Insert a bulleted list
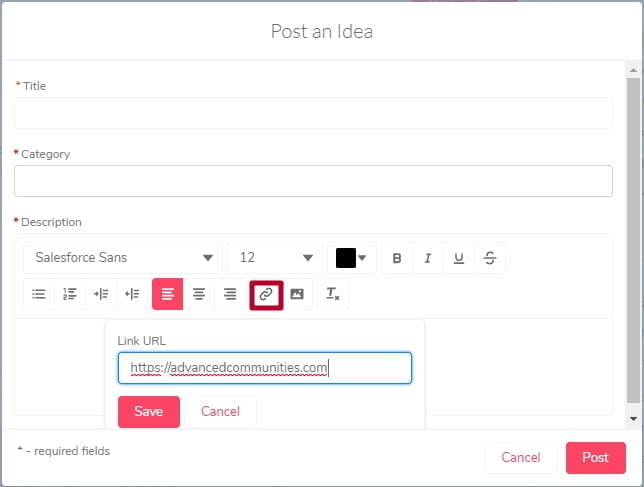The image size is (644, 487). [39, 294]
